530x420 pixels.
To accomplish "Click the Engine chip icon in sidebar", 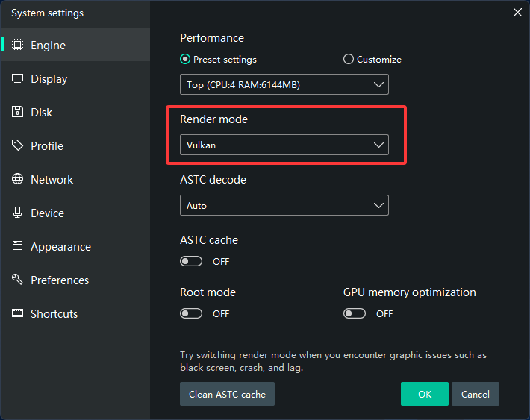I will click(x=18, y=45).
